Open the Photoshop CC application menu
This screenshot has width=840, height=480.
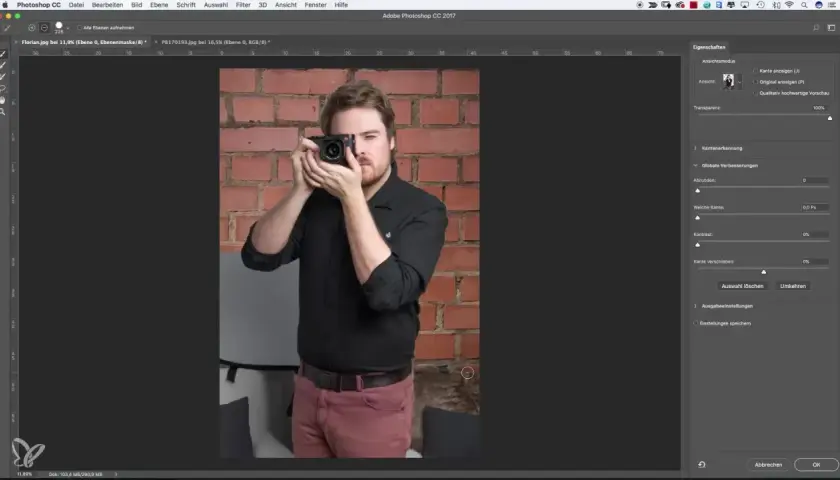39,5
